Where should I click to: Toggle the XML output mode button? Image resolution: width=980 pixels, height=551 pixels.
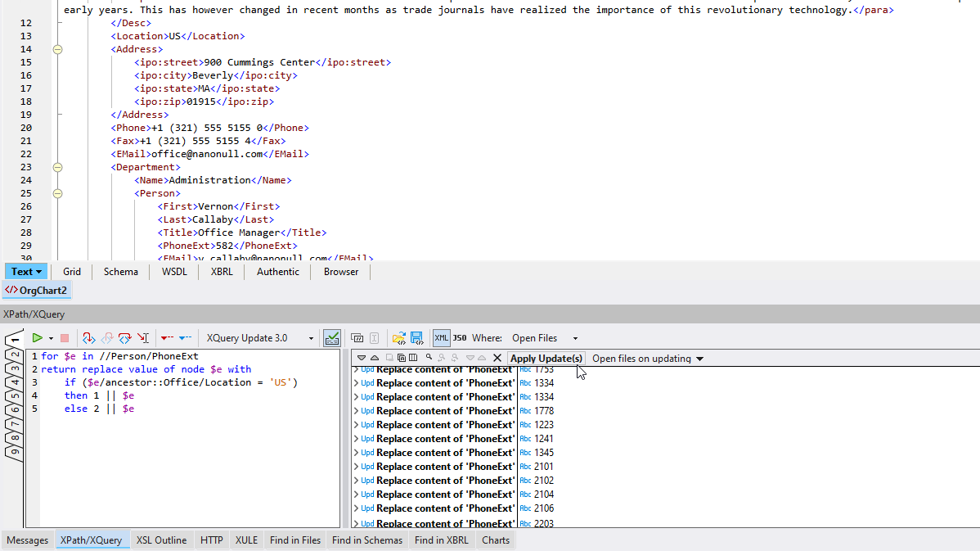[441, 337]
